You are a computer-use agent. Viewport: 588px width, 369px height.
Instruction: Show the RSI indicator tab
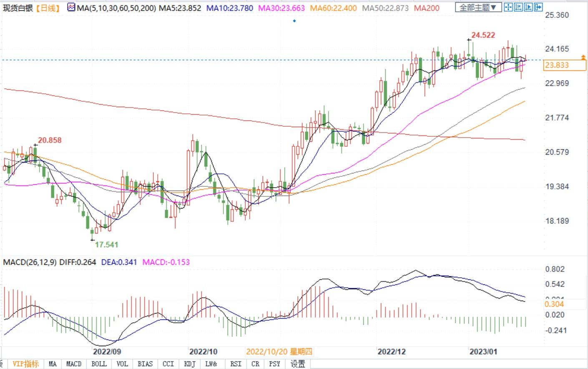[236, 364]
